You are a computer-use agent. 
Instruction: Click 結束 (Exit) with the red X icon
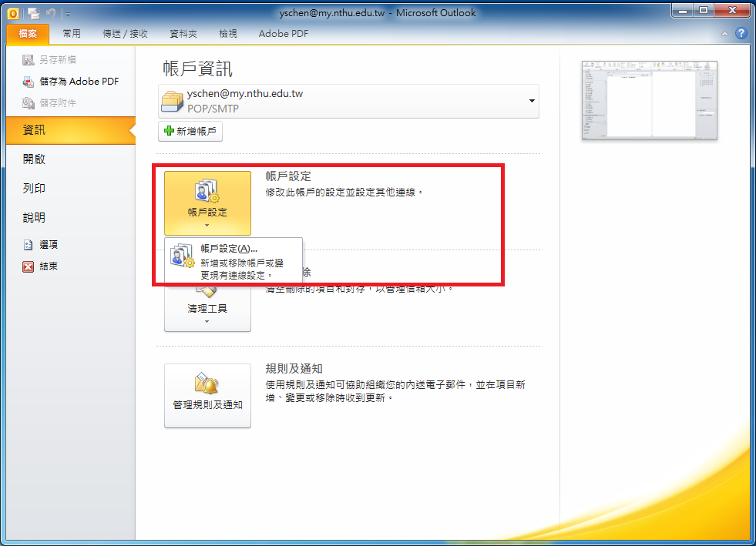tap(48, 266)
